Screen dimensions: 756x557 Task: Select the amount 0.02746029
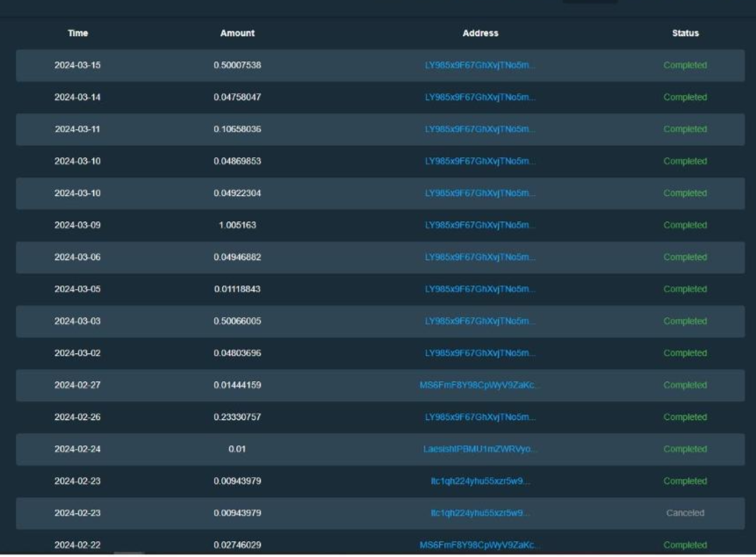(237, 545)
